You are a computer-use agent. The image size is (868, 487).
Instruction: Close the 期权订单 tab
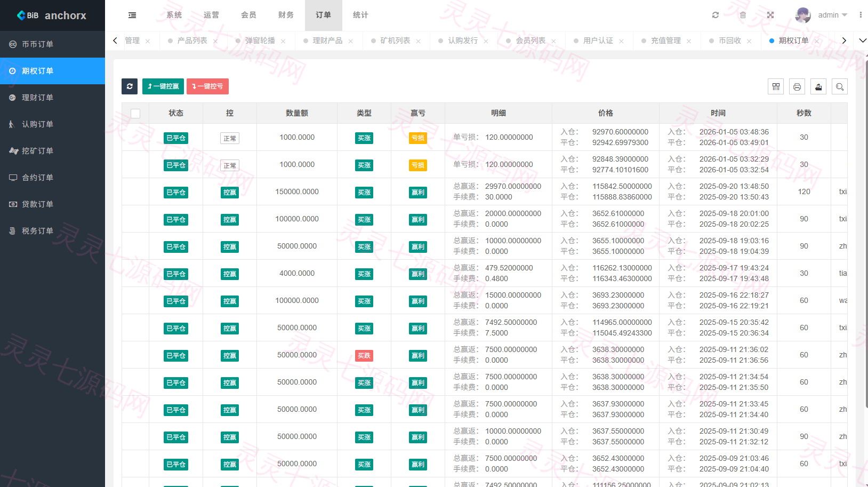pos(817,41)
